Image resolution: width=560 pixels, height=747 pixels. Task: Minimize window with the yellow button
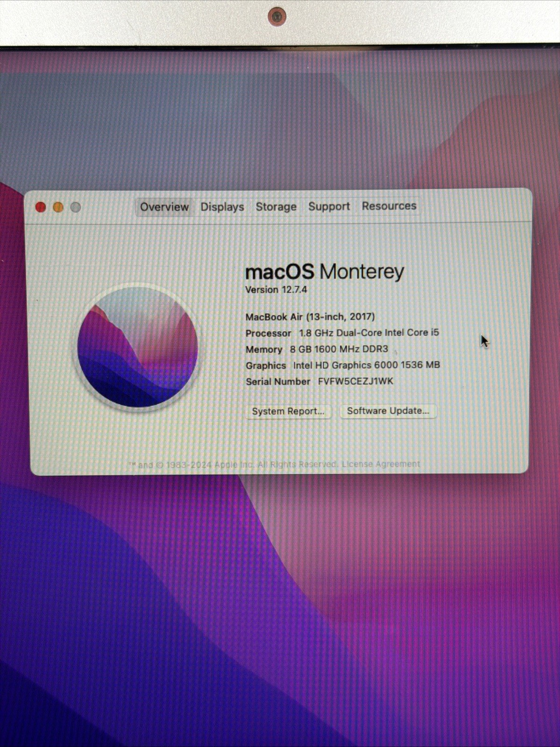point(58,207)
